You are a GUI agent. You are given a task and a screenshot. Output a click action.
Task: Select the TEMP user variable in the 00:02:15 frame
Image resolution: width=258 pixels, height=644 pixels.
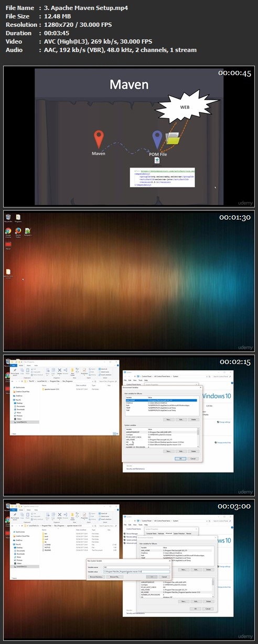click(161, 408)
